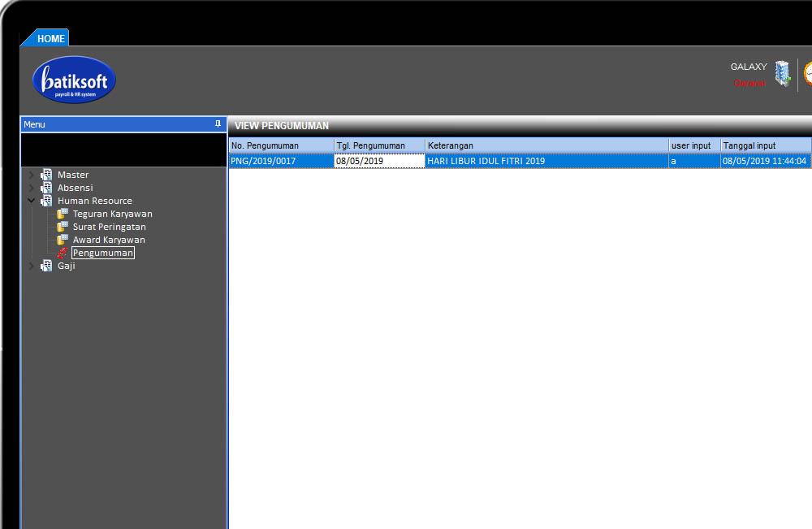Screen dimensions: 812x529
Task: Click the Award Karyawan folder icon
Action: pos(63,240)
